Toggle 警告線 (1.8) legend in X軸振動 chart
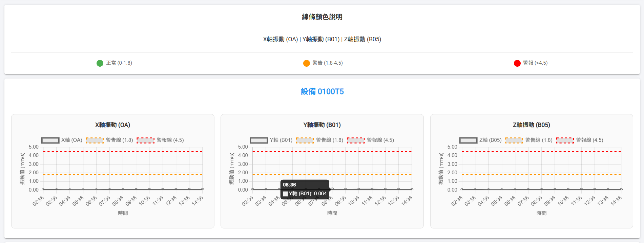 coord(109,140)
